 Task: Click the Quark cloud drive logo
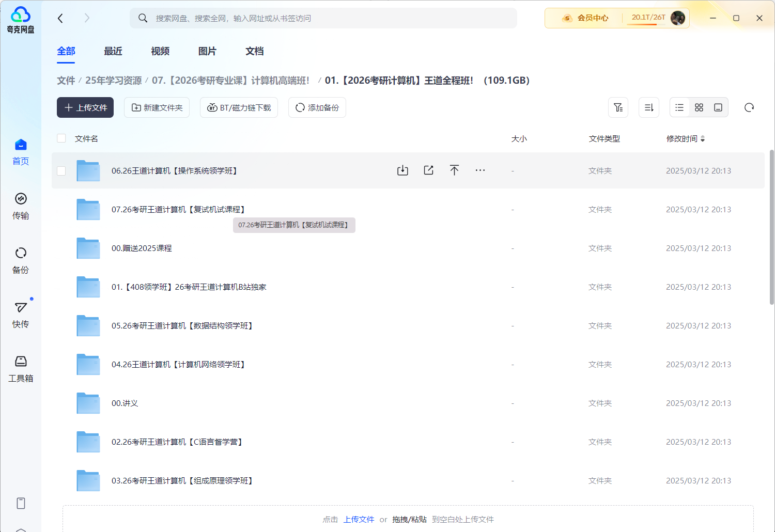point(21,20)
